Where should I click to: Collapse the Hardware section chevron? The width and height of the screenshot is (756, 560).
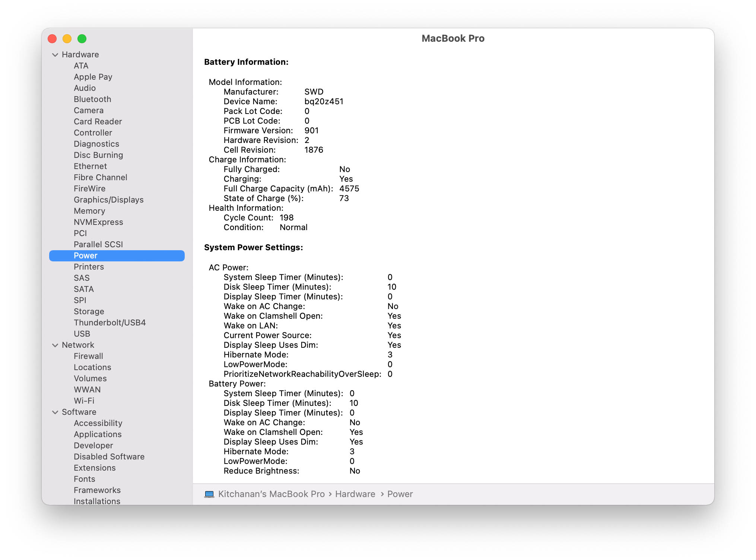click(55, 55)
